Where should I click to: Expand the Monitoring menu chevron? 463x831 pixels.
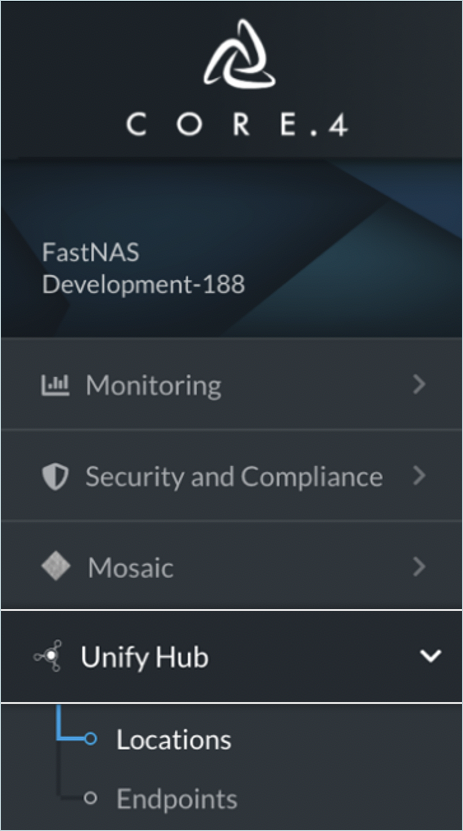[420, 384]
